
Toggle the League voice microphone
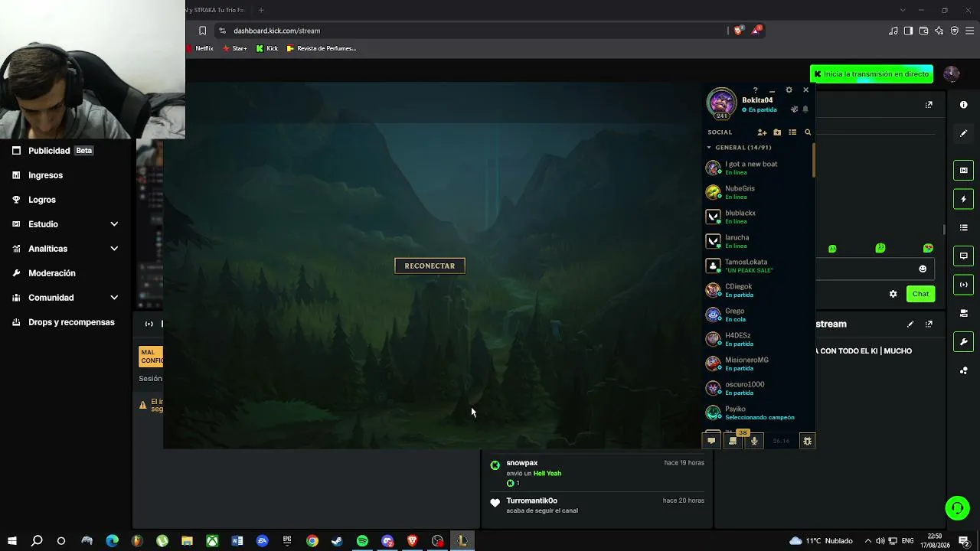(754, 441)
